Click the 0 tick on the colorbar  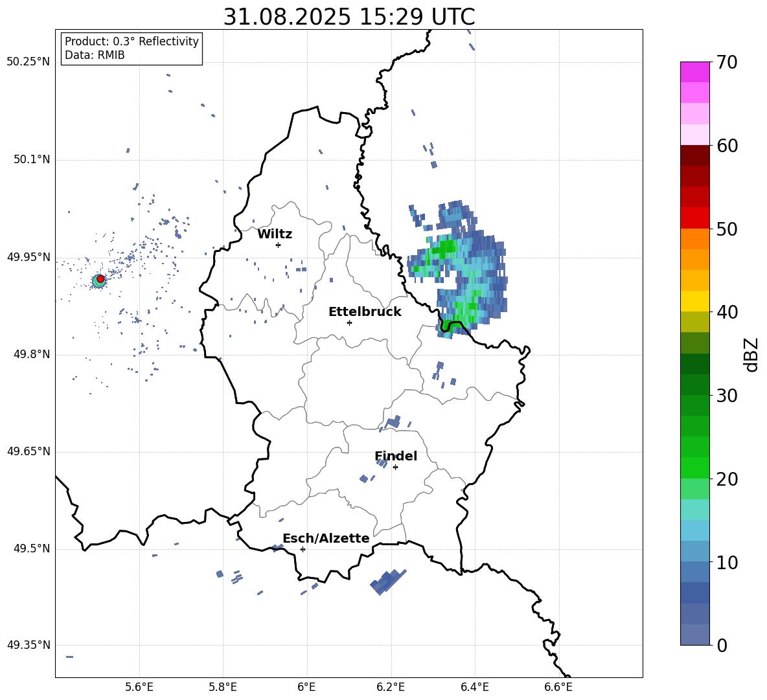[722, 645]
